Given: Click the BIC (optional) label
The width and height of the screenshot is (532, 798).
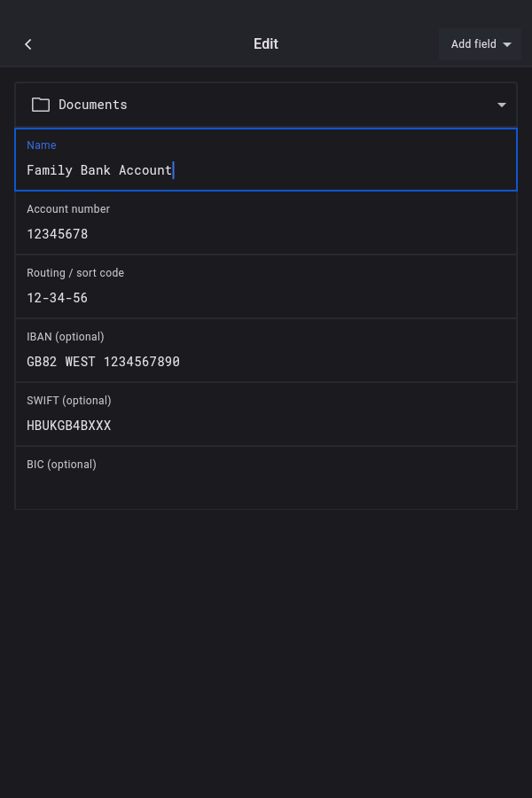Looking at the screenshot, I should (61, 465).
